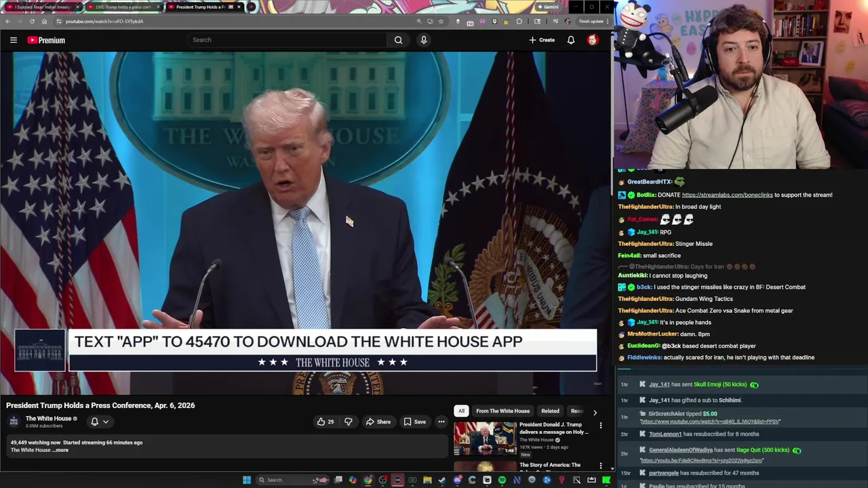Open File Explorer from taskbar

[427, 480]
